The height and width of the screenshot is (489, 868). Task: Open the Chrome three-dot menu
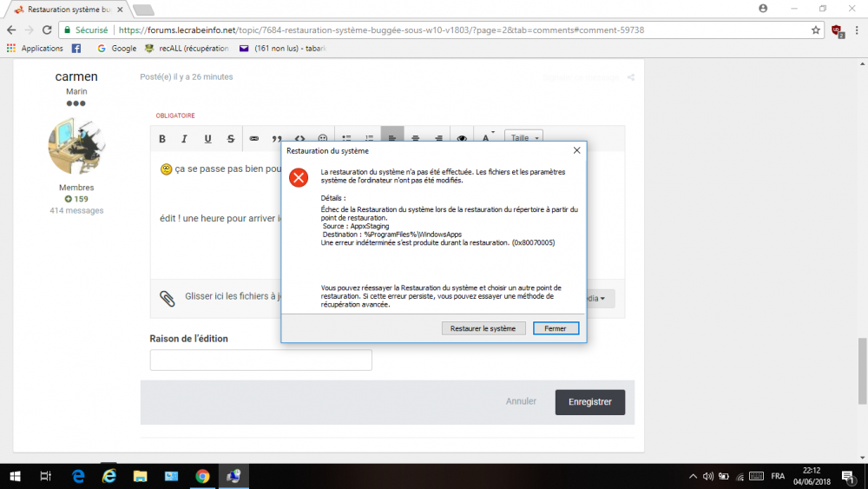point(857,30)
